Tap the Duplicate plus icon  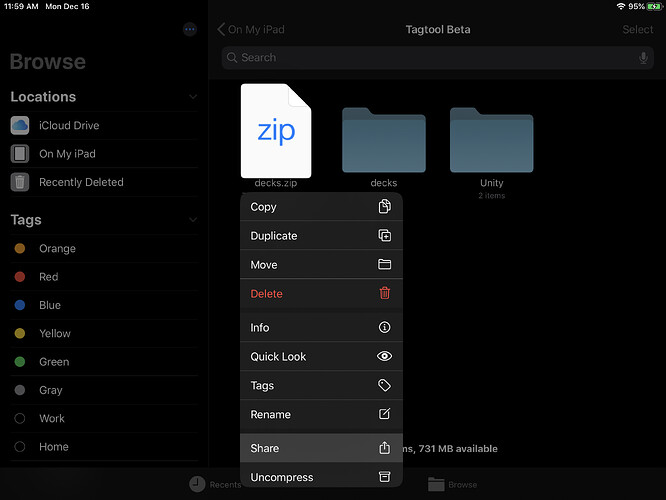point(384,236)
